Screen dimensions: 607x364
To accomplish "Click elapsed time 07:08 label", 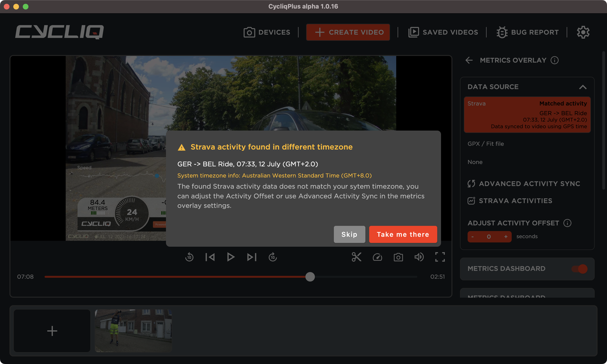I will (25, 277).
